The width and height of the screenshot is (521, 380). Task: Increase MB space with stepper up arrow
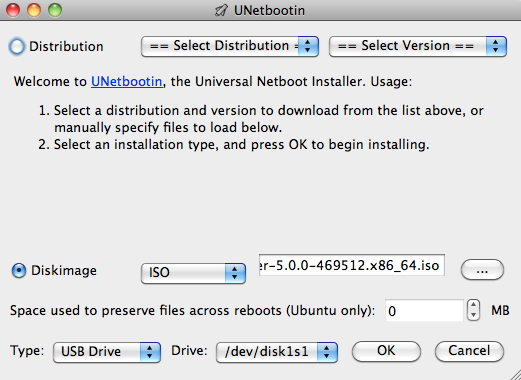point(473,305)
